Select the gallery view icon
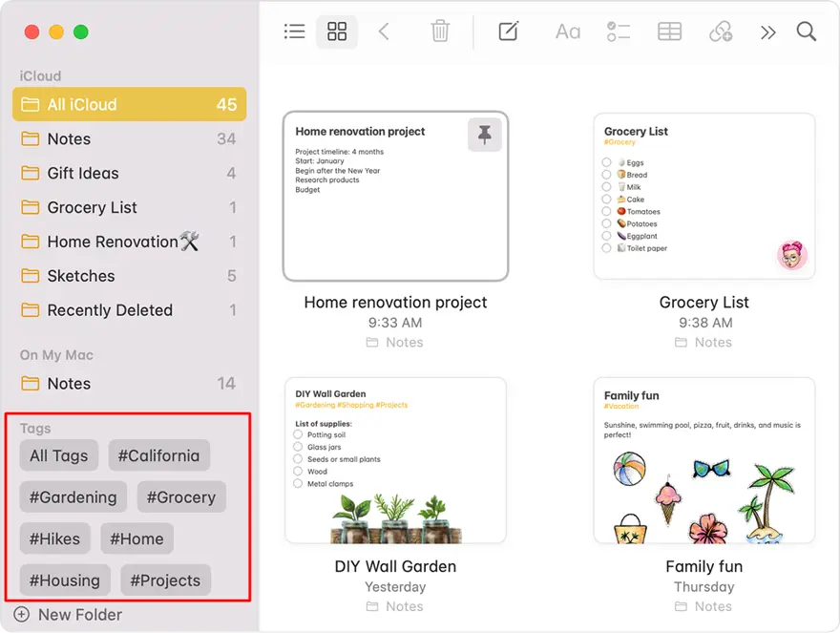Image resolution: width=840 pixels, height=633 pixels. coord(337,32)
